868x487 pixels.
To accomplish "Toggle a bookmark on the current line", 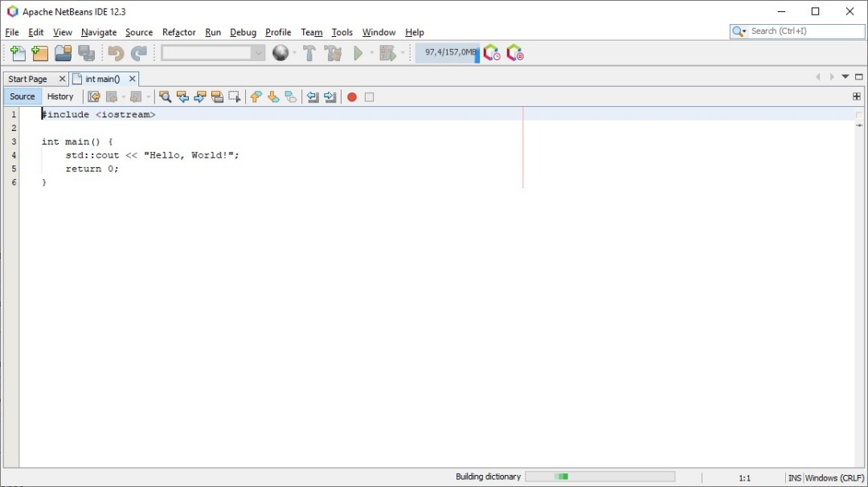I will click(290, 96).
